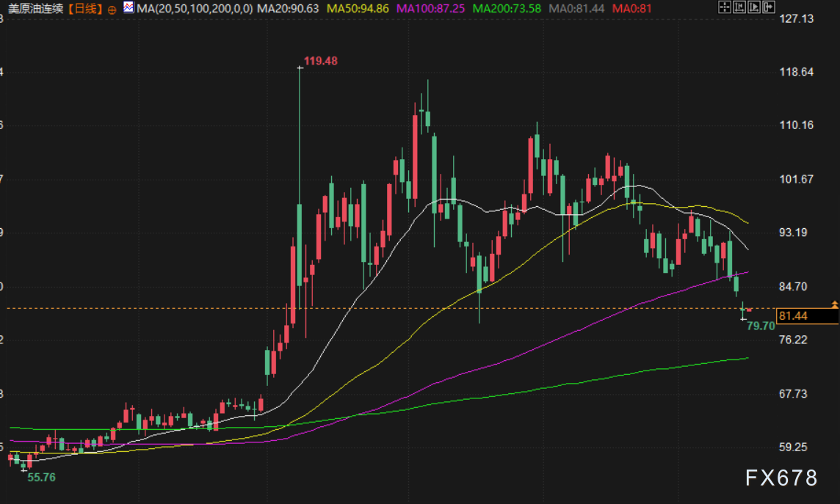The height and width of the screenshot is (504, 840).
Task: Click the small orange arrow above the 81.44 tag
Action: point(835,304)
